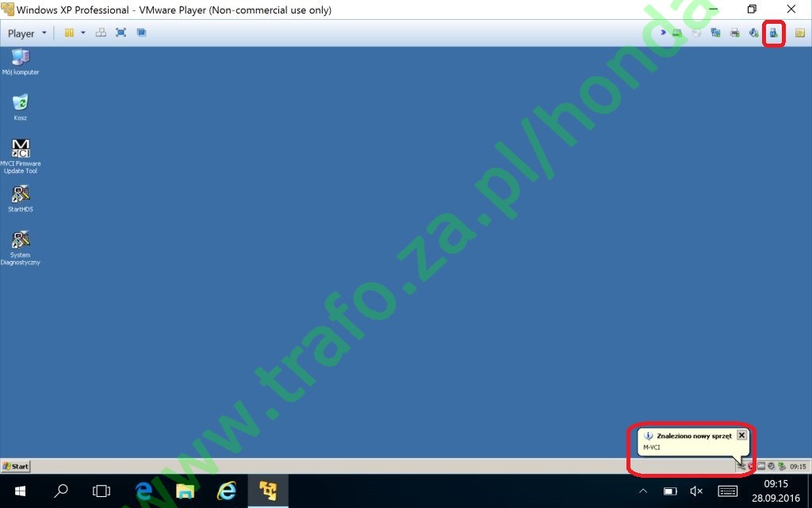812x508 pixels.
Task: Open Task View on the host taskbar
Action: pyautogui.click(x=101, y=491)
